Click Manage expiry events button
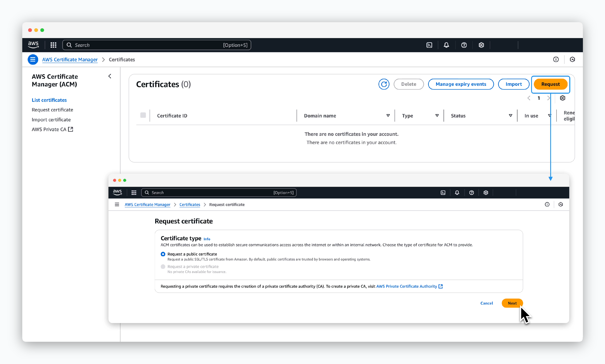605x364 pixels. 461,84
